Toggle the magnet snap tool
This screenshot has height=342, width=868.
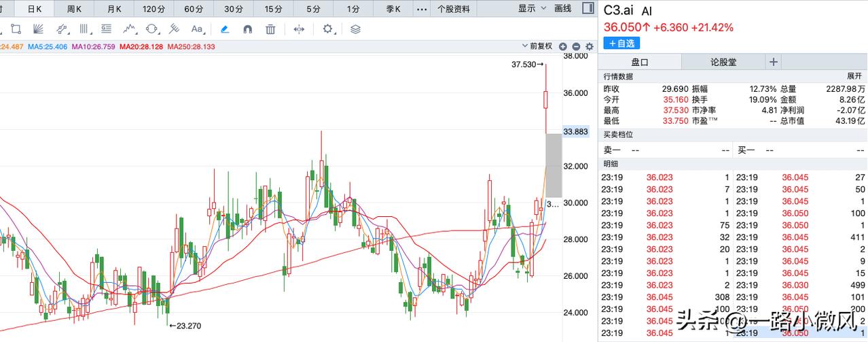point(248,29)
